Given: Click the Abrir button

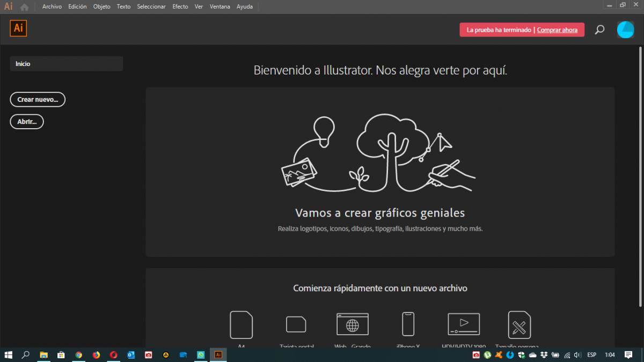Looking at the screenshot, I should 27,122.
